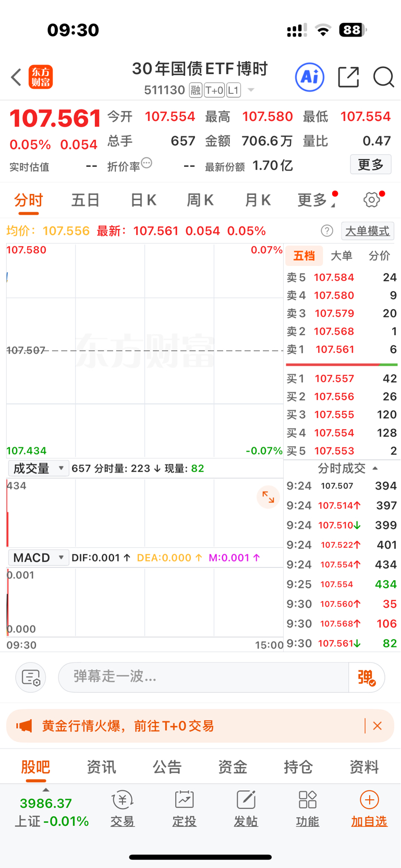The image size is (401, 868).
Task: Collapse the 分时成交 list arrow
Action: (375, 468)
